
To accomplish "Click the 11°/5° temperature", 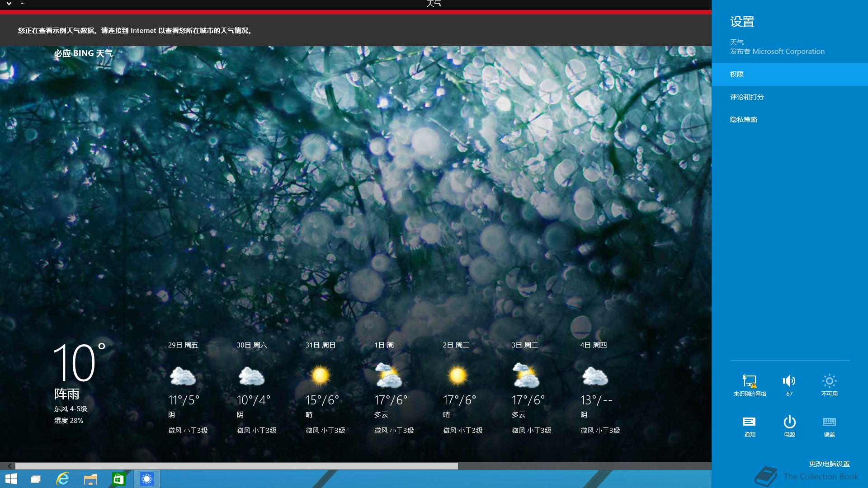I will pos(184,400).
